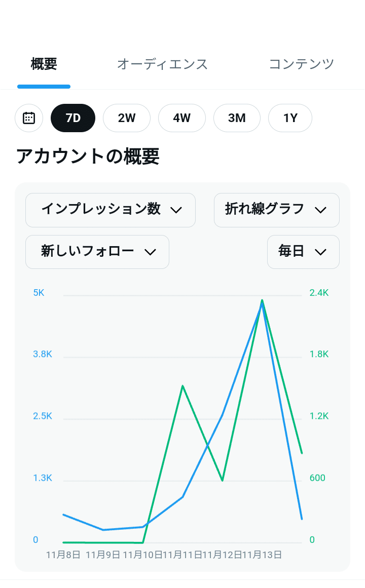Select the 3M time range
Viewport: 365px width, 588px height.
pos(237,118)
